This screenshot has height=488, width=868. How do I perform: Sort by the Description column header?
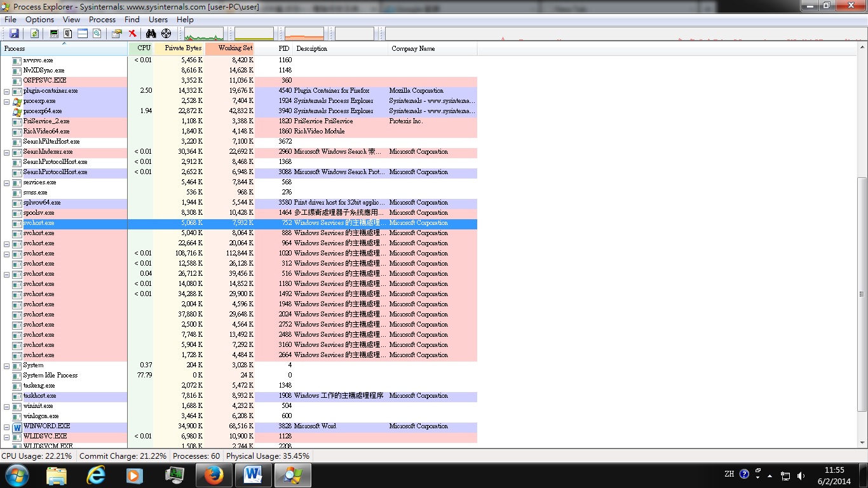[x=340, y=49]
